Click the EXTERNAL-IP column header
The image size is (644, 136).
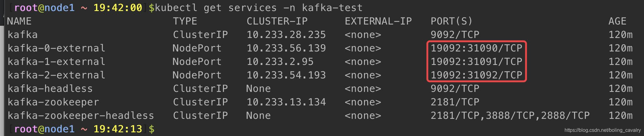click(378, 21)
